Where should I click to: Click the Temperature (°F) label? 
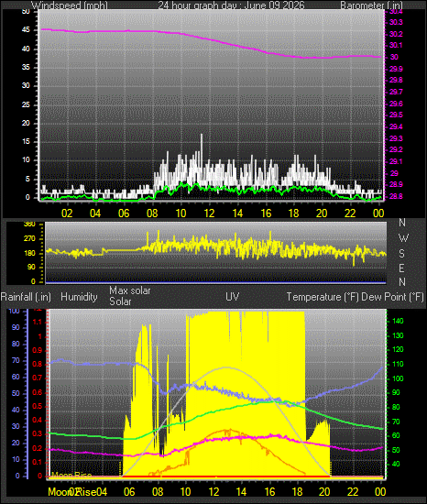click(x=323, y=297)
